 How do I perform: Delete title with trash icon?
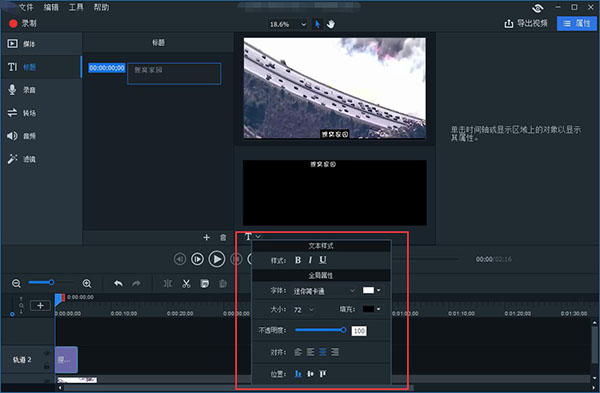pos(223,238)
